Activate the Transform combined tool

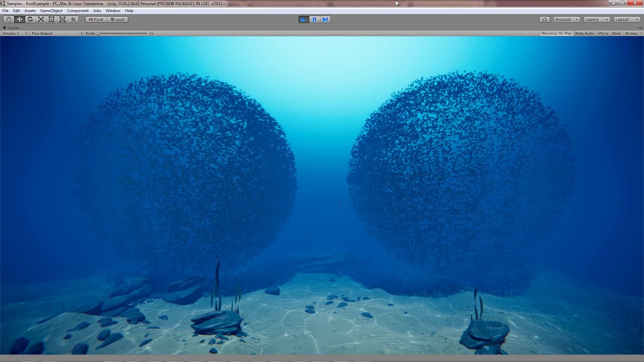point(62,19)
